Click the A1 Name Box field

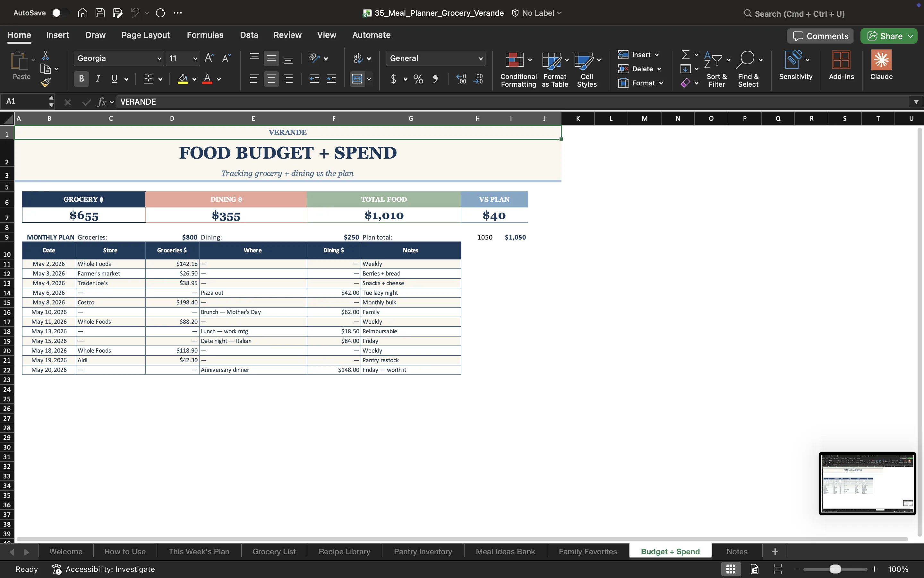tap(24, 102)
